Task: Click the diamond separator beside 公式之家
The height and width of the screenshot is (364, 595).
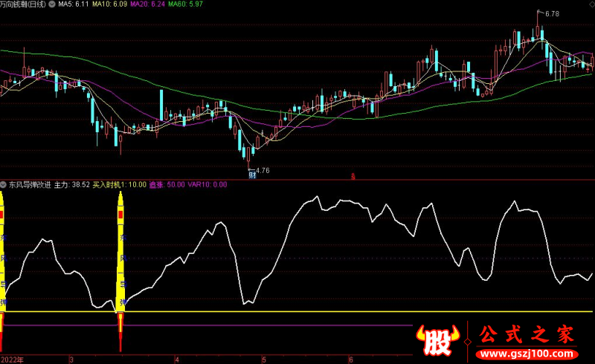Action: (468, 342)
